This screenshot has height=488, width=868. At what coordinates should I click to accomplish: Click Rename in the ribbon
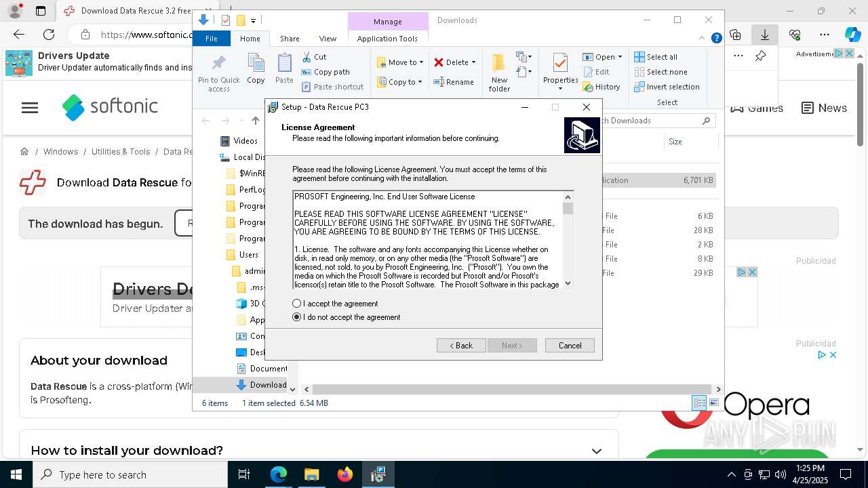[x=454, y=82]
